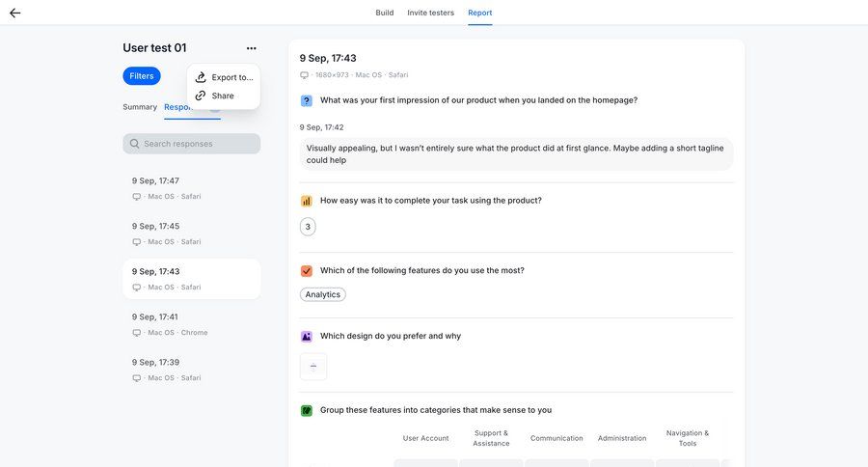Click the Filters button

pyautogui.click(x=142, y=76)
